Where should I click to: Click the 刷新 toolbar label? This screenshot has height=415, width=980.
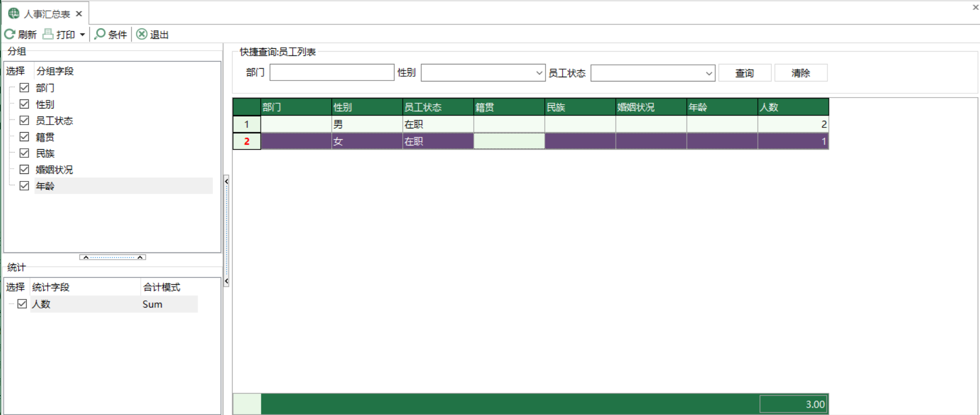(27, 35)
